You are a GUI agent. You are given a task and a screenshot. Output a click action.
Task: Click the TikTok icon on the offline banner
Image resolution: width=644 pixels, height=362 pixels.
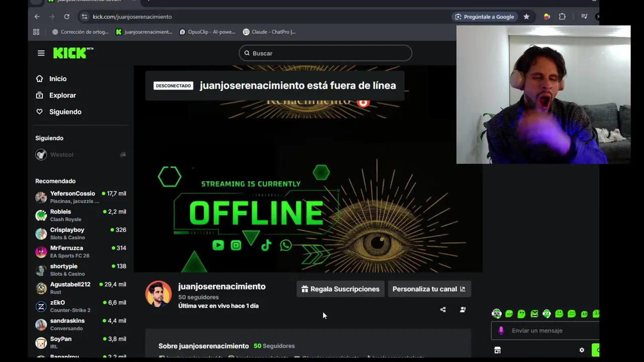(266, 245)
